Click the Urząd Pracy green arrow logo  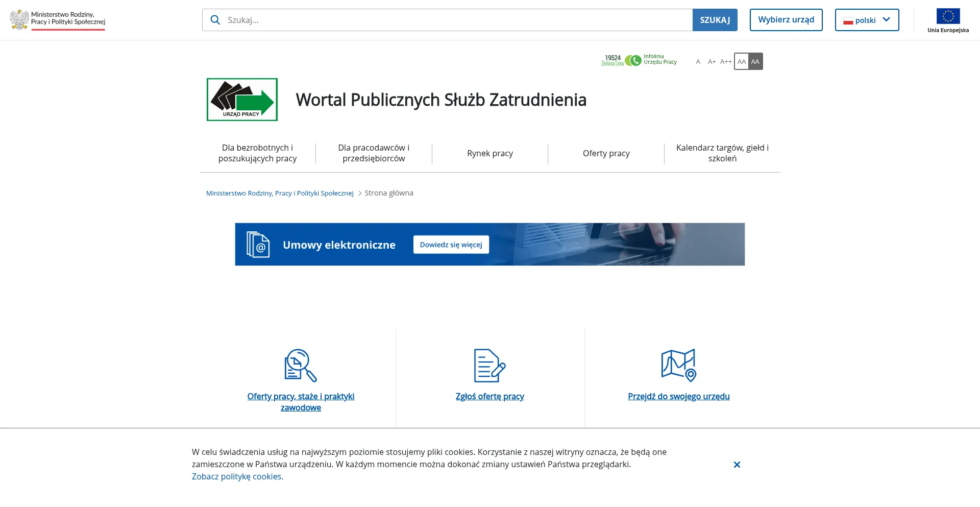click(242, 100)
